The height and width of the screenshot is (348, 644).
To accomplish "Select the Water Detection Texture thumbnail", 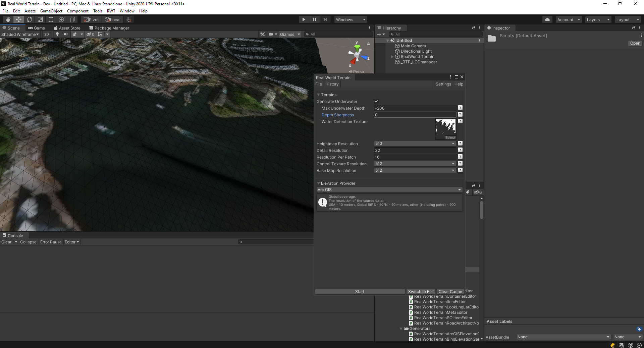I will (x=445, y=129).
